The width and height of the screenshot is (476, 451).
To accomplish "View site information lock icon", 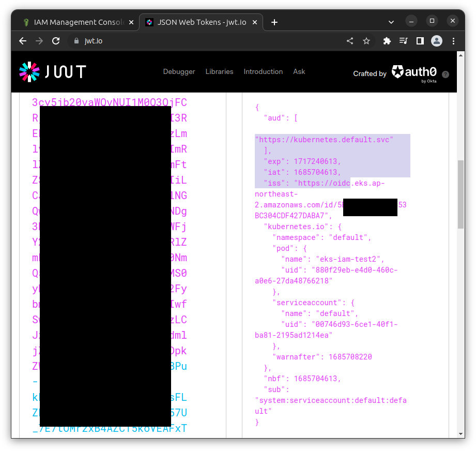I will coord(76,41).
